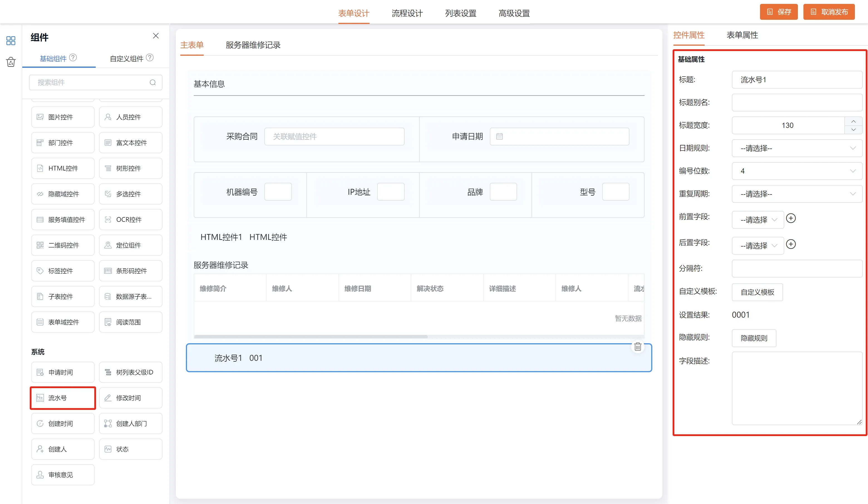
Task: Open the 日期规则 dropdown
Action: coord(797,148)
